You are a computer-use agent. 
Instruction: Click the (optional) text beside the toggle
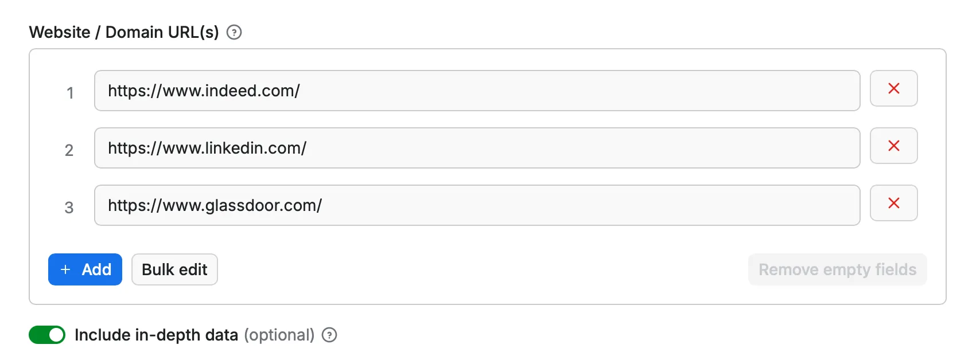click(x=279, y=335)
